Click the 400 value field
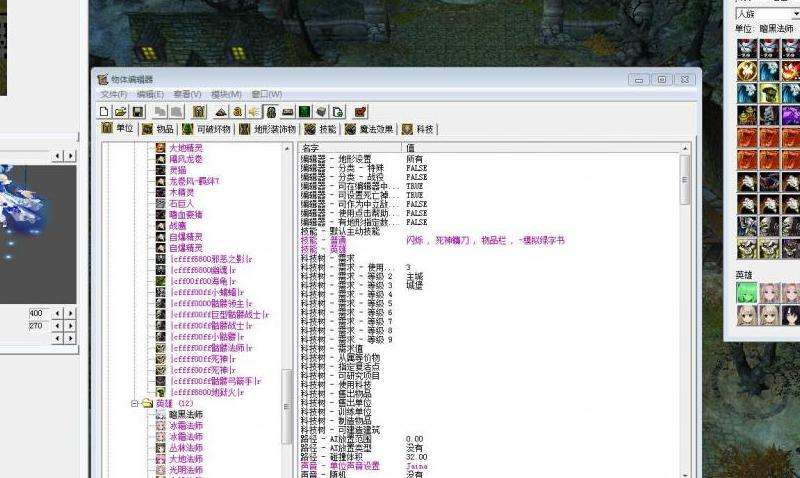Image resolution: width=800 pixels, height=478 pixels. pos(39,313)
